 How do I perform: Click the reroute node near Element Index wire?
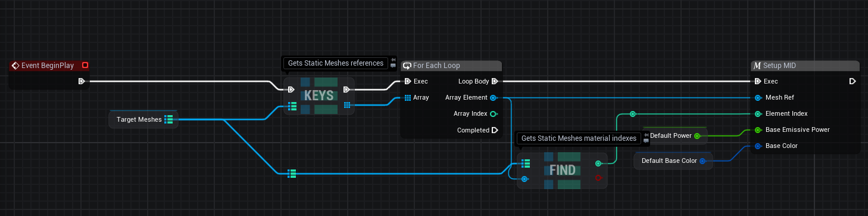coord(633,113)
